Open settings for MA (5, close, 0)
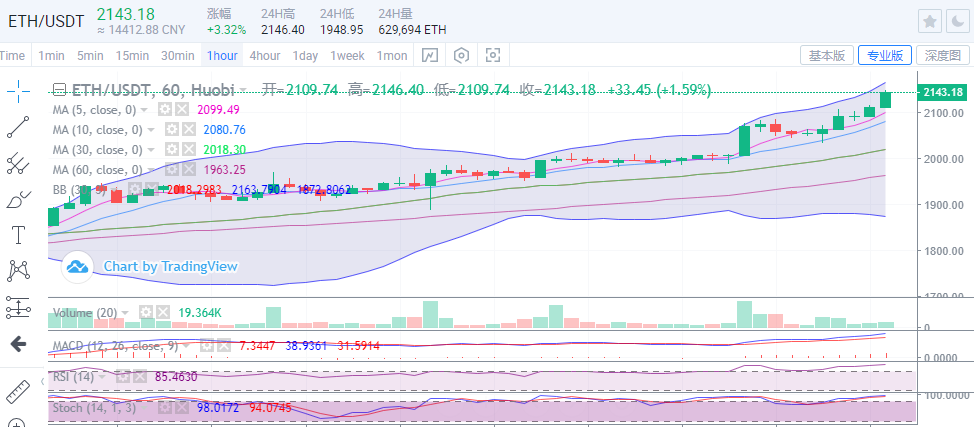This screenshot has width=974, height=427. [x=164, y=110]
